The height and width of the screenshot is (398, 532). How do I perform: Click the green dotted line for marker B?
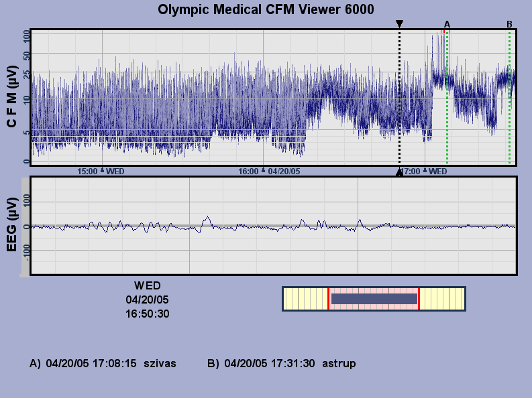pos(509,98)
